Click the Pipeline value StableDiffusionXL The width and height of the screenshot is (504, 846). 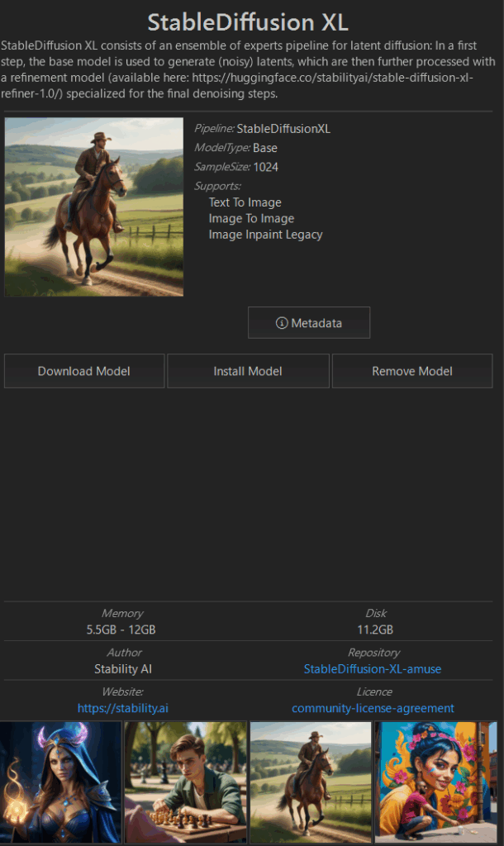283,128
